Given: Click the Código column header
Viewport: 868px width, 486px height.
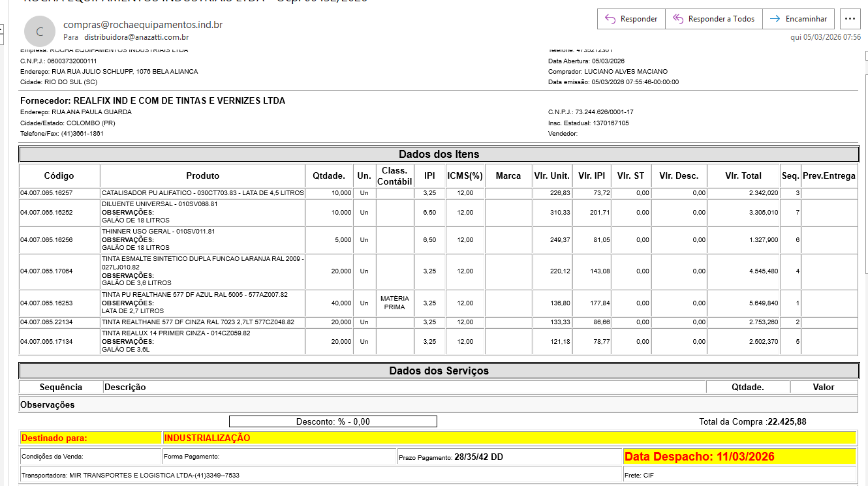Looking at the screenshot, I should [59, 175].
